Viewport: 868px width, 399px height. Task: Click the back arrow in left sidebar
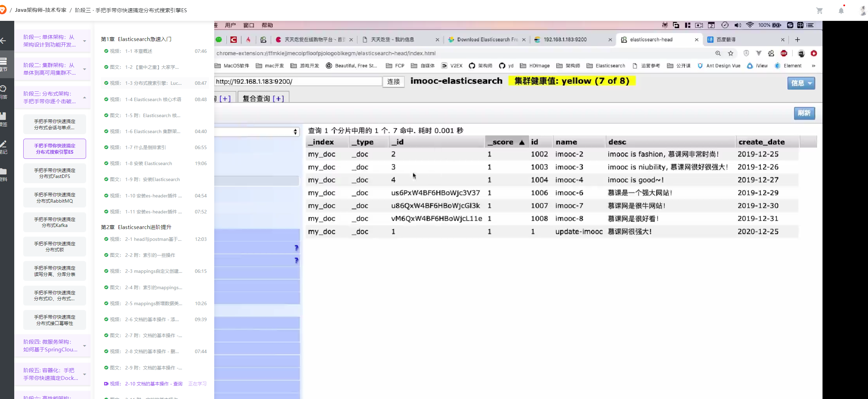coord(3,41)
